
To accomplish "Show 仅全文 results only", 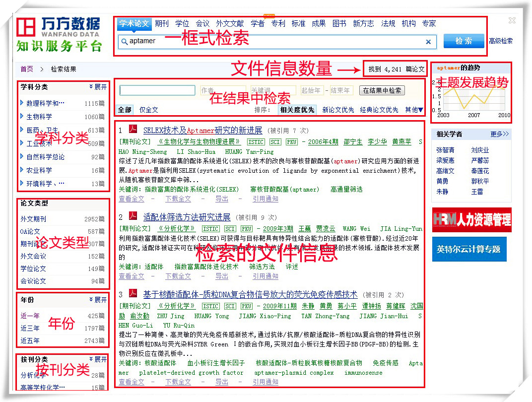I will tap(148, 110).
